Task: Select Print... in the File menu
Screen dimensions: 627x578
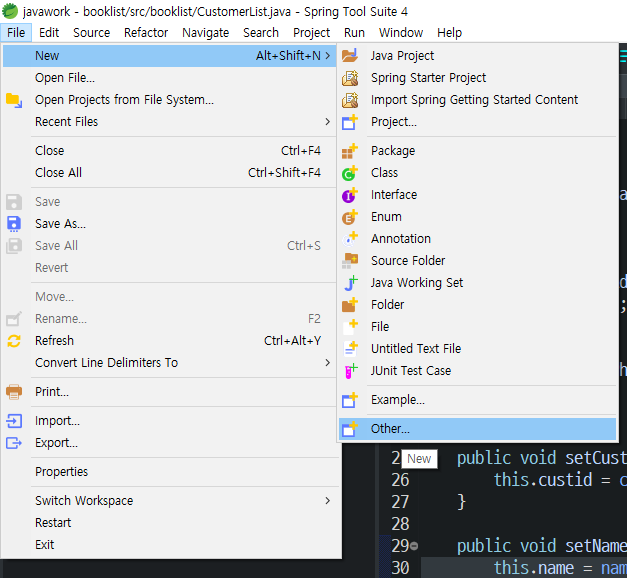Action: click(x=169, y=392)
